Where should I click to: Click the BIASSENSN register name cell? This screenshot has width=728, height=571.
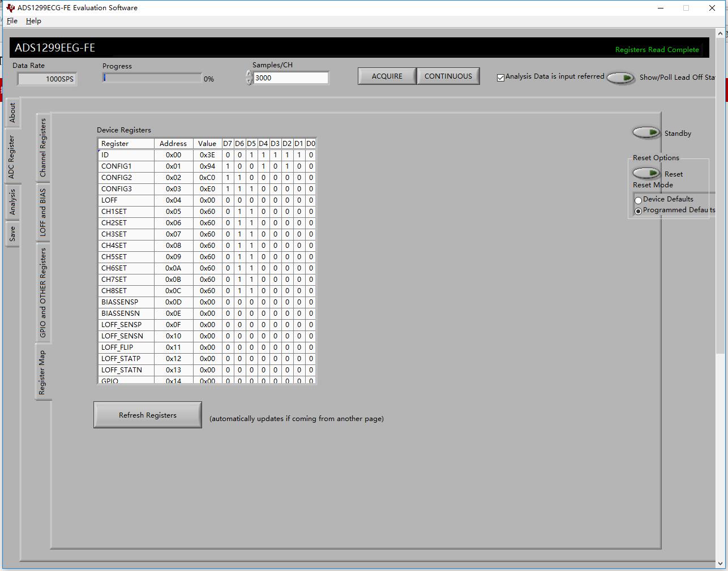tap(126, 313)
